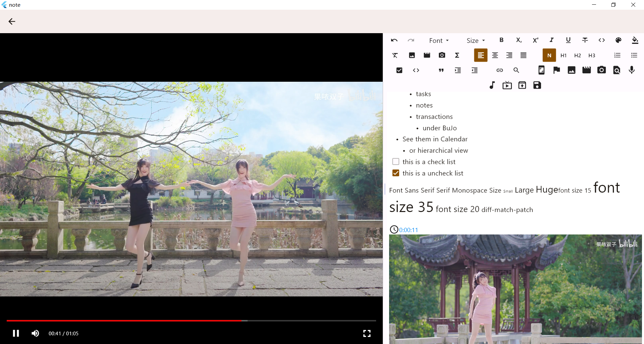Toggle inline code next to strikethrough
This screenshot has height=344, width=644.
602,40
